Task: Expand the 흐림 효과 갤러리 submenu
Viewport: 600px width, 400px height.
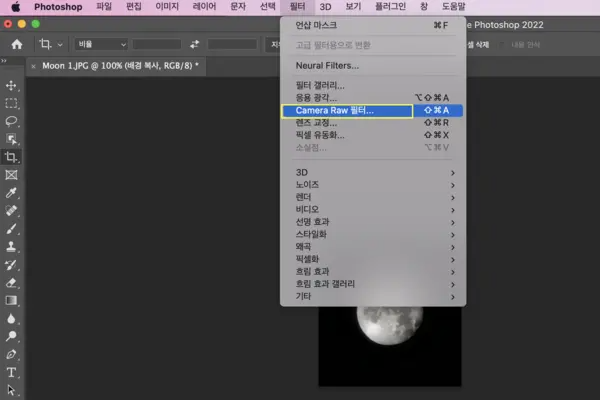Action: (x=373, y=284)
